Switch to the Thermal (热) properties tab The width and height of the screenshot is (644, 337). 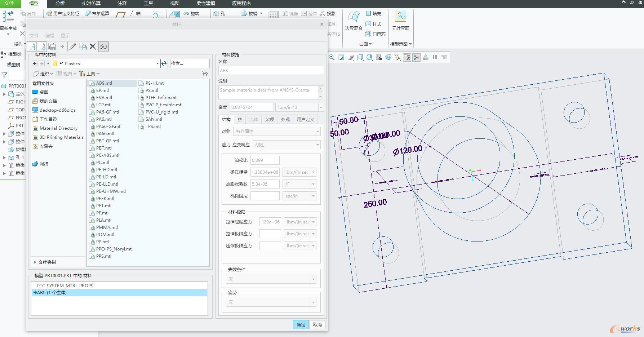coord(240,120)
